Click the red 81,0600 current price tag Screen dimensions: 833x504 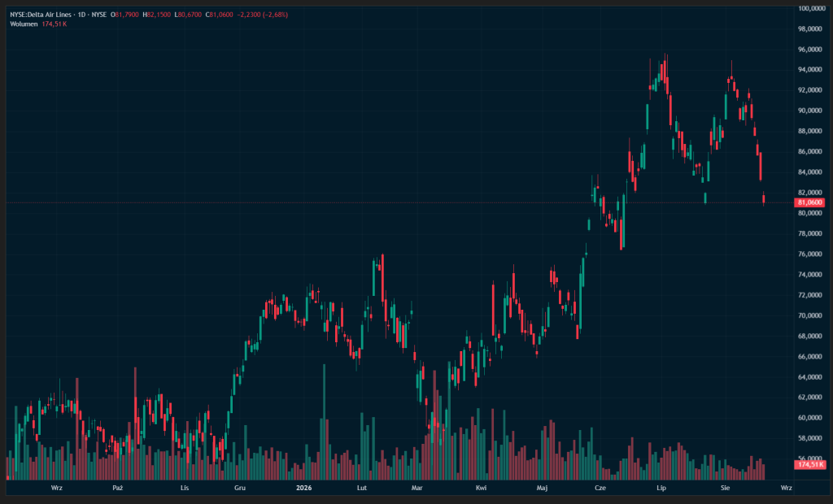pyautogui.click(x=809, y=202)
